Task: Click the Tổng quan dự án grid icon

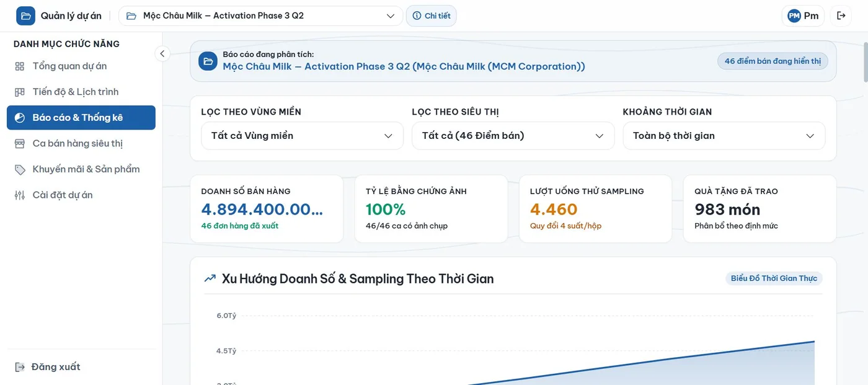Action: pyautogui.click(x=20, y=66)
